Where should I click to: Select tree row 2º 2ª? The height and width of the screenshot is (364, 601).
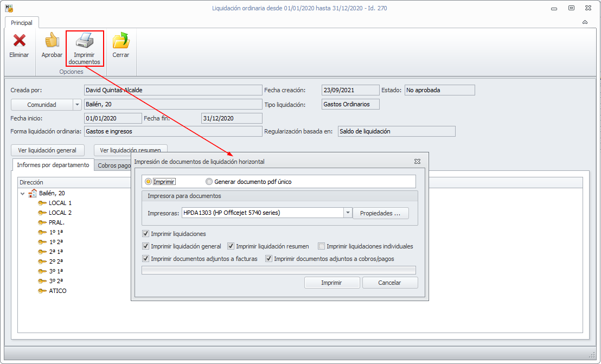56,261
